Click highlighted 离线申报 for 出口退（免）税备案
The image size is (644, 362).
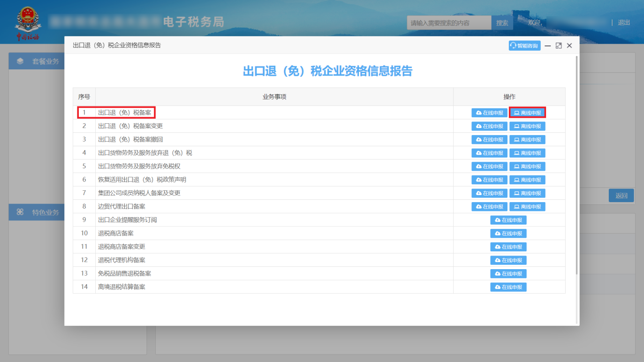[x=527, y=113]
